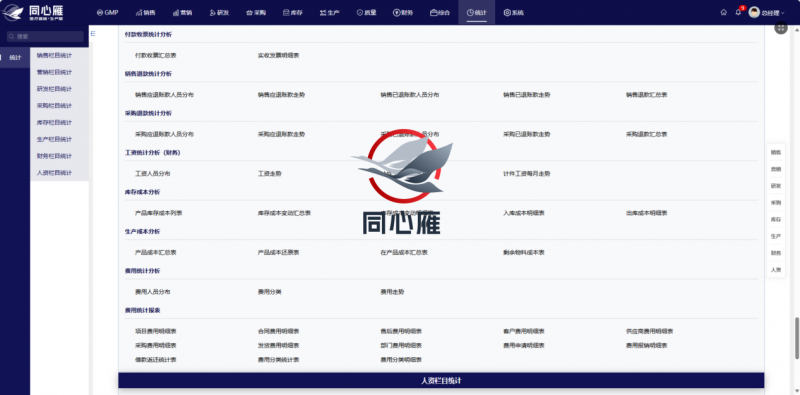Click the 费用分类统计表 link
This screenshot has height=395, width=800.
(x=279, y=359)
